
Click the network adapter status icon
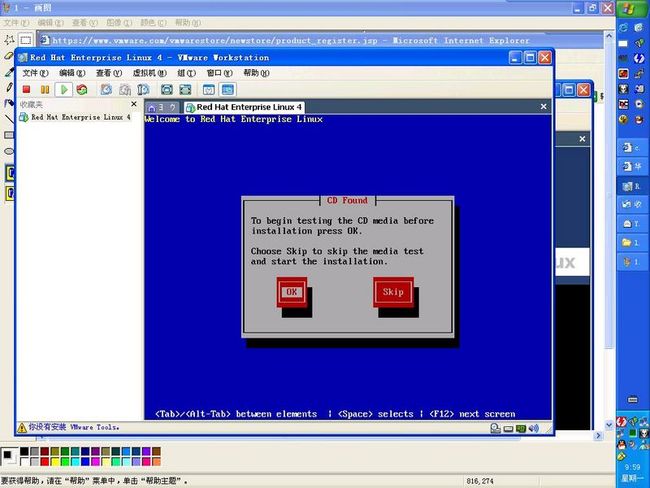pyautogui.click(x=521, y=428)
